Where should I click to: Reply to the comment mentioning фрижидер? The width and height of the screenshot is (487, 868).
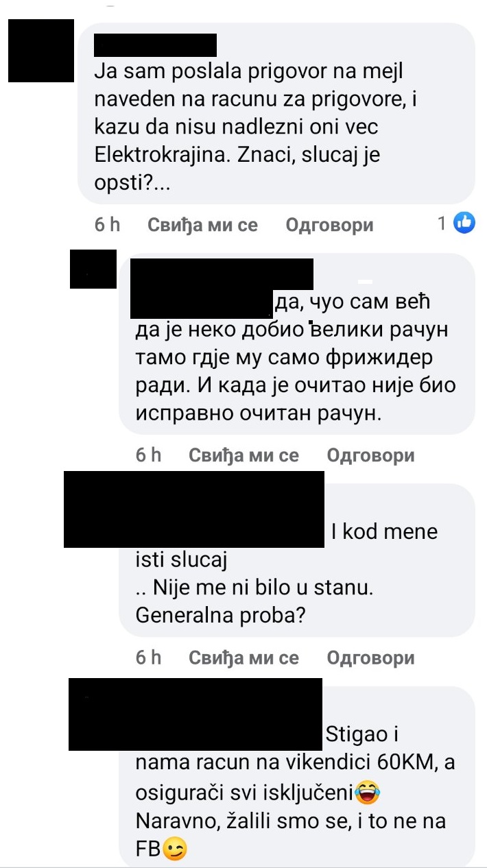(x=371, y=455)
